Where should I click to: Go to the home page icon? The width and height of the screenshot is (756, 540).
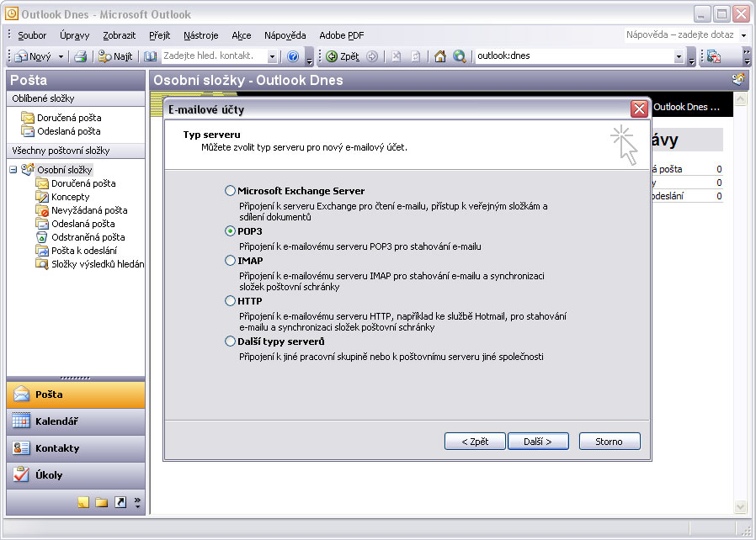point(440,56)
